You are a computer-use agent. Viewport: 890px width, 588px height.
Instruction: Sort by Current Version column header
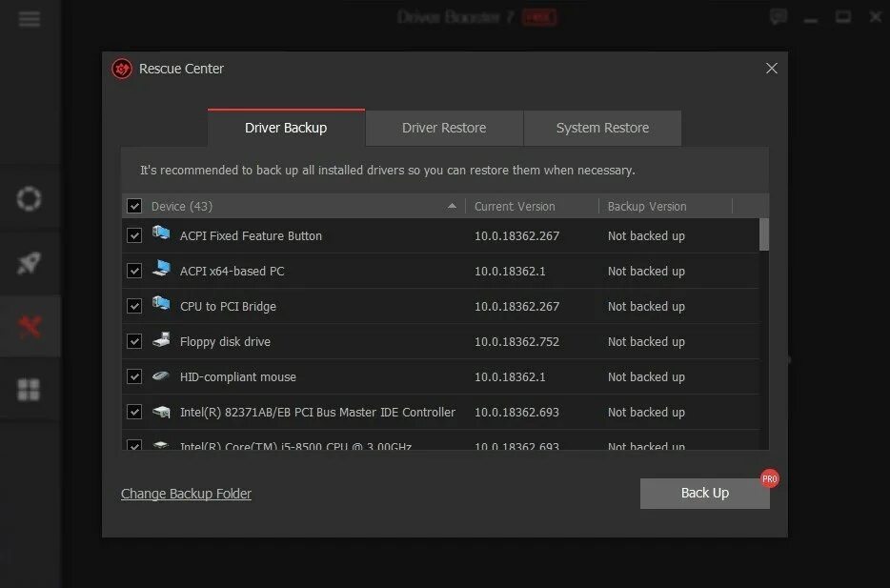click(515, 207)
